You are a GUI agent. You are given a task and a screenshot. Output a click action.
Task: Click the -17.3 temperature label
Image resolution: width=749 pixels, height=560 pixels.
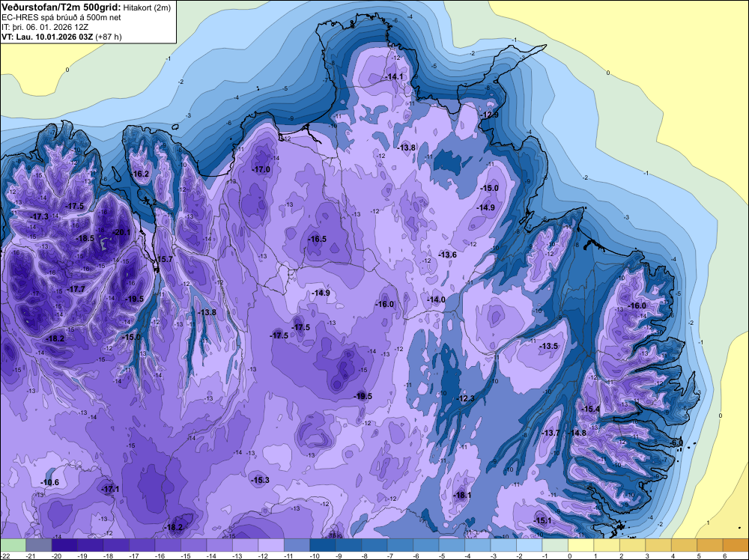pyautogui.click(x=39, y=217)
